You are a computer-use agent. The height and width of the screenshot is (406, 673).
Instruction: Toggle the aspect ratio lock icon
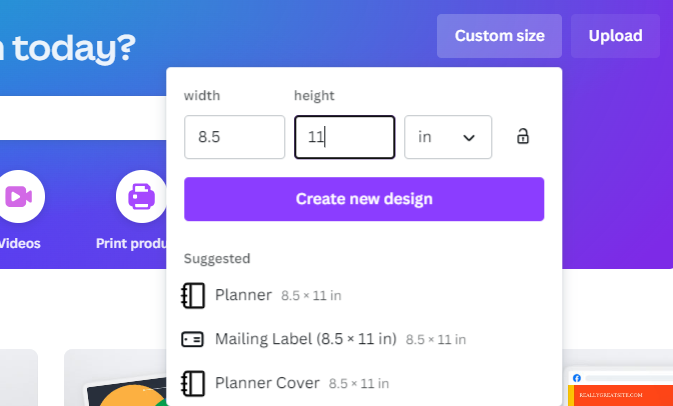click(522, 136)
